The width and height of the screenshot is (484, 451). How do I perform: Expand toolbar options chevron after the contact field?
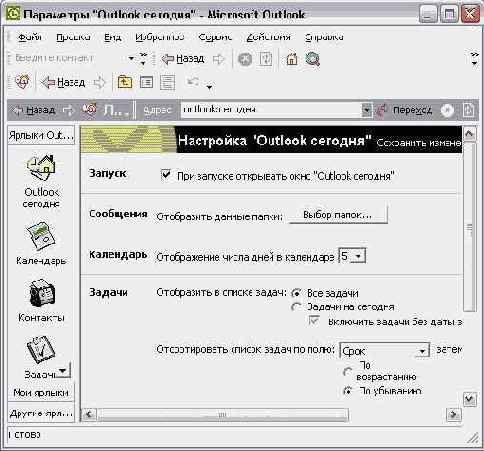143,59
